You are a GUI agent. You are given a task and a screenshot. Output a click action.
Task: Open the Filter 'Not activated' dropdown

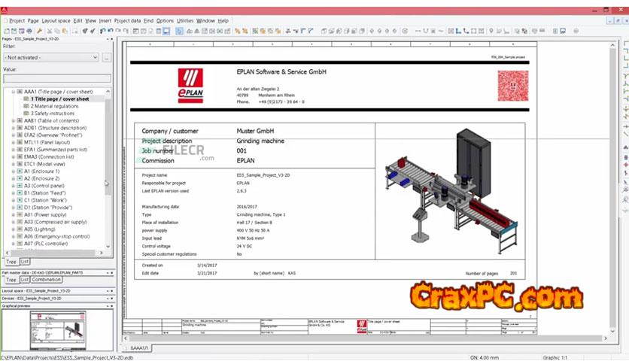pyautogui.click(x=51, y=57)
